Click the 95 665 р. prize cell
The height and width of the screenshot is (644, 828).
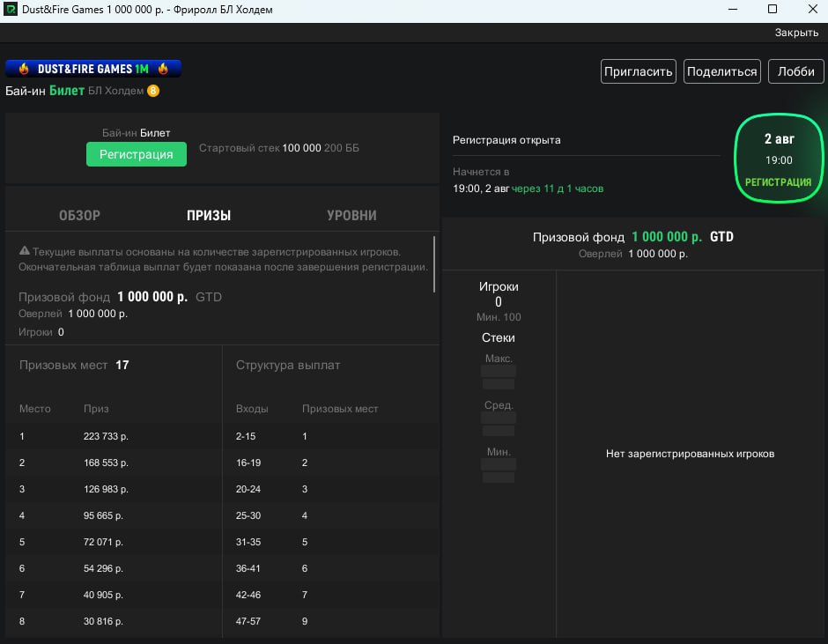tap(103, 515)
